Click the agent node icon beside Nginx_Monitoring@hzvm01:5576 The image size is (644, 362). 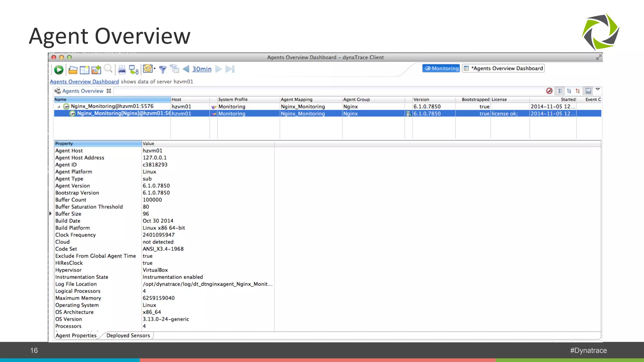[66, 107]
